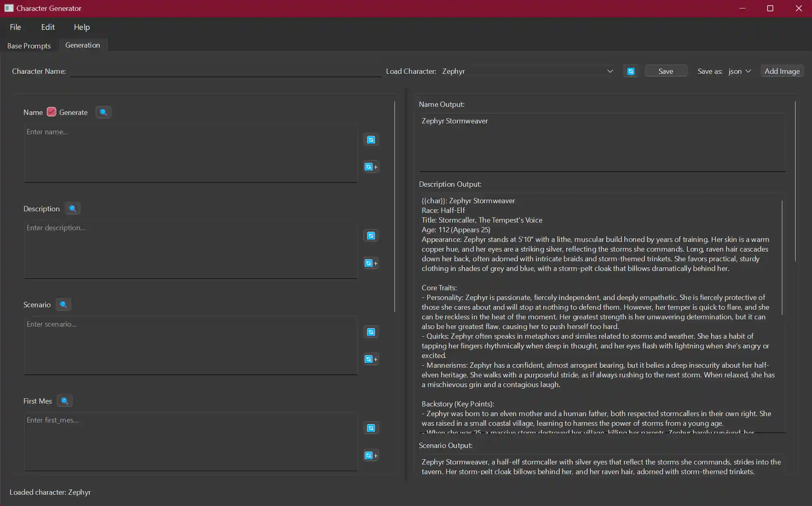Image resolution: width=812 pixels, height=506 pixels.
Task: Click the magnifier icon beside First Mes
Action: click(65, 401)
